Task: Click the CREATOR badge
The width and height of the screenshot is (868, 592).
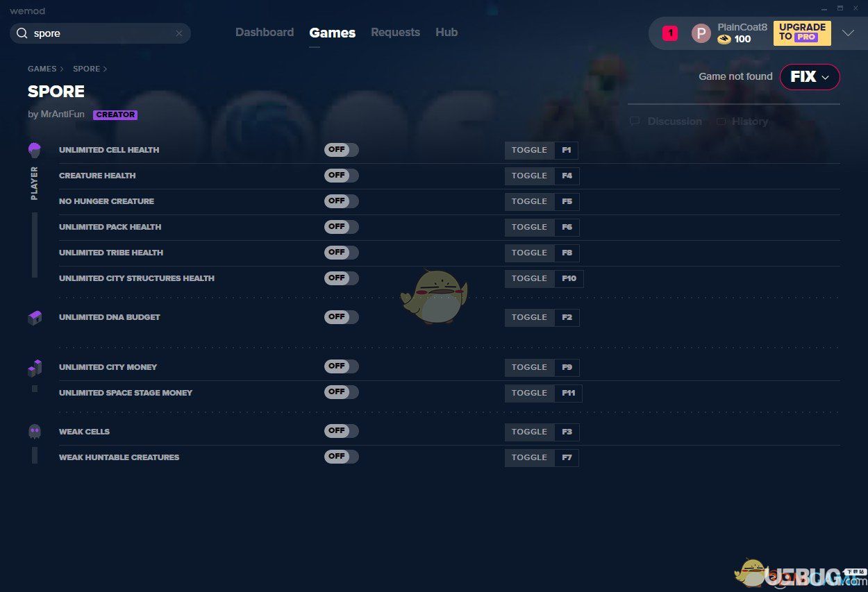Action: 115,115
